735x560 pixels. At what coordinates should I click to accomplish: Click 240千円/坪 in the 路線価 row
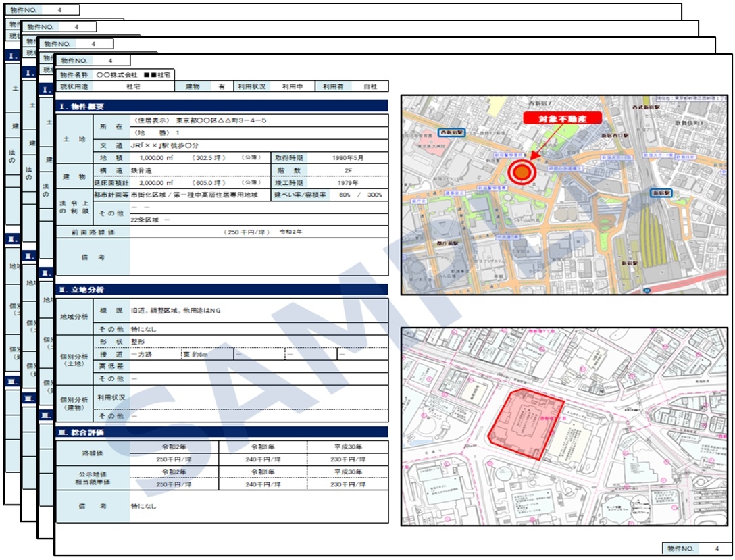click(x=263, y=459)
